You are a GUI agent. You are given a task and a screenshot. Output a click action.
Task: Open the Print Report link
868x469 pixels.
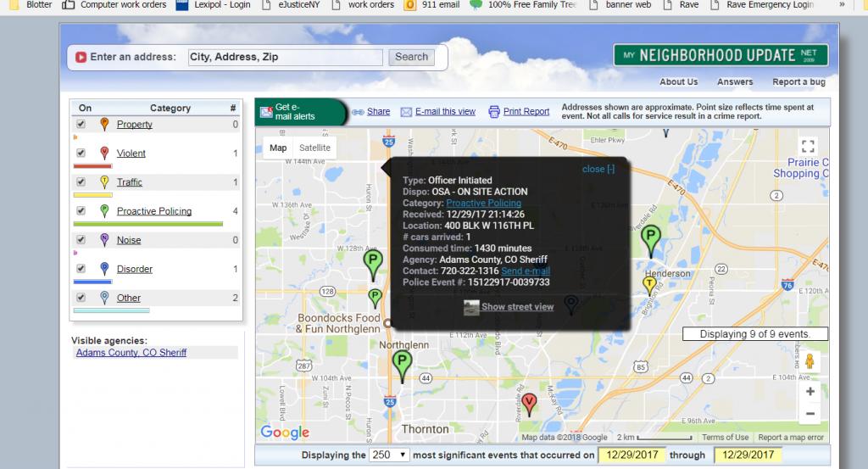(x=526, y=111)
